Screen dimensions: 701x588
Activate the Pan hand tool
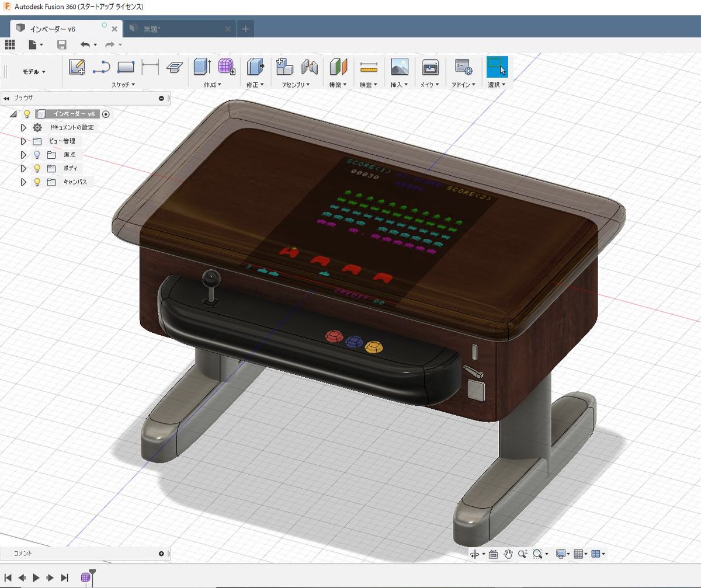[x=508, y=554]
